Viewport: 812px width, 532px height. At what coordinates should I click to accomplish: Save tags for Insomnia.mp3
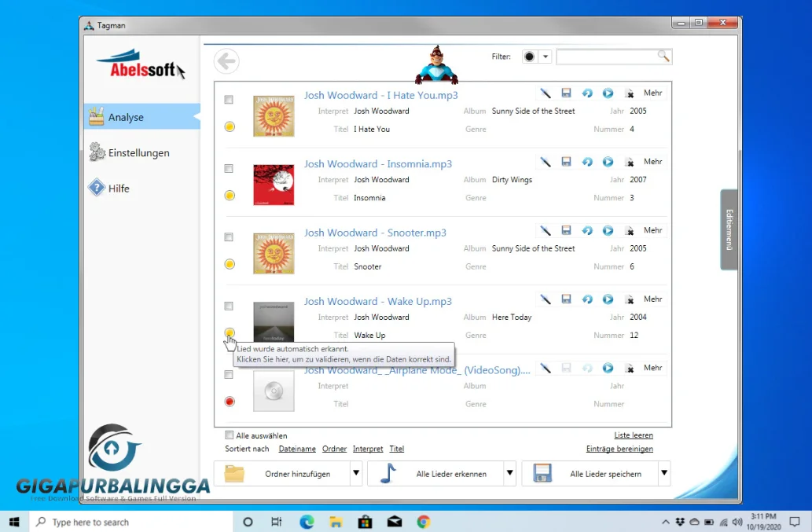click(x=566, y=162)
